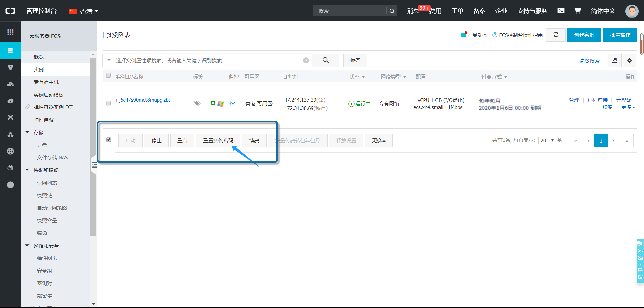Click the 批量操作 button
The height and width of the screenshot is (308, 644).
click(620, 35)
